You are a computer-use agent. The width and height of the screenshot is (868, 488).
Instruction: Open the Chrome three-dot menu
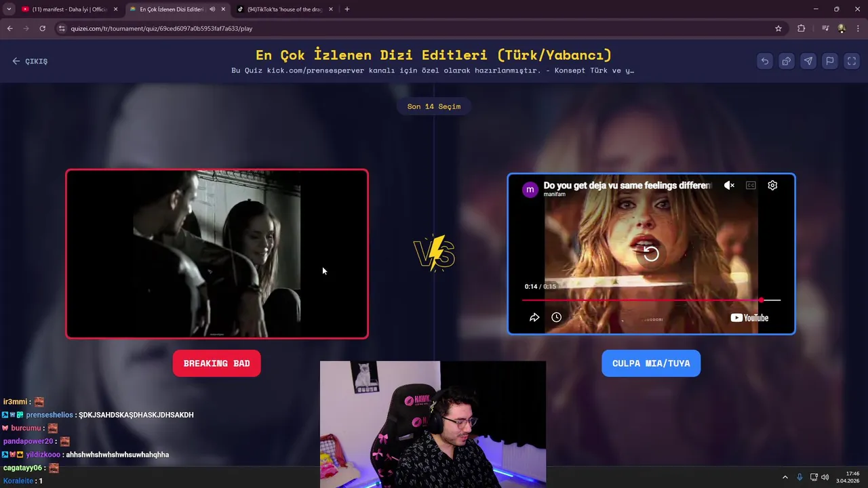(x=859, y=28)
